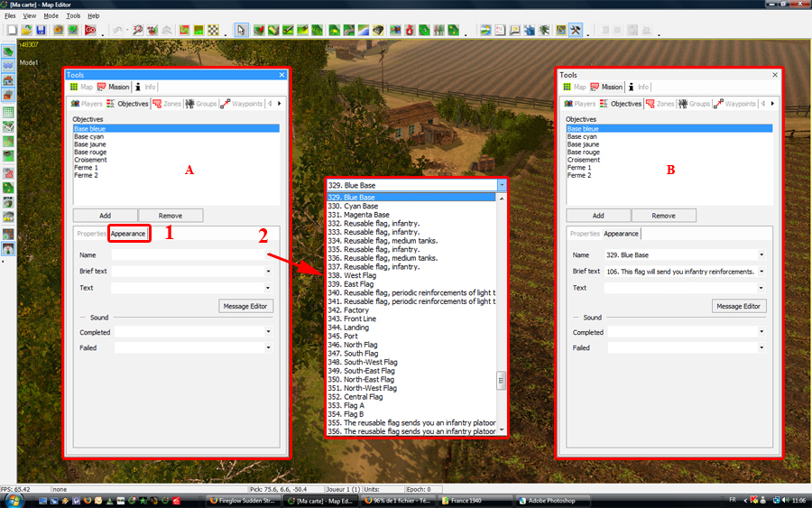The height and width of the screenshot is (508, 812).
Task: Switch to Adobe Photoshop taskbar button
Action: coord(552,501)
